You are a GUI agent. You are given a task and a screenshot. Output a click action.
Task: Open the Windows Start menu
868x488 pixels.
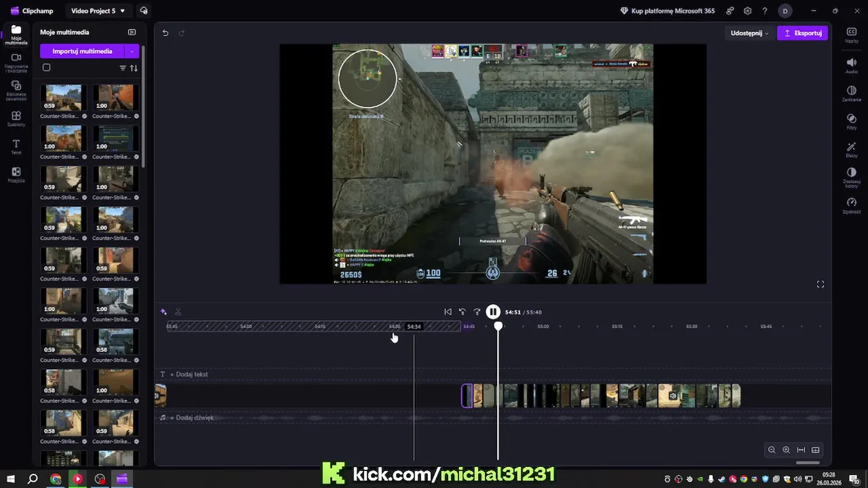11,479
